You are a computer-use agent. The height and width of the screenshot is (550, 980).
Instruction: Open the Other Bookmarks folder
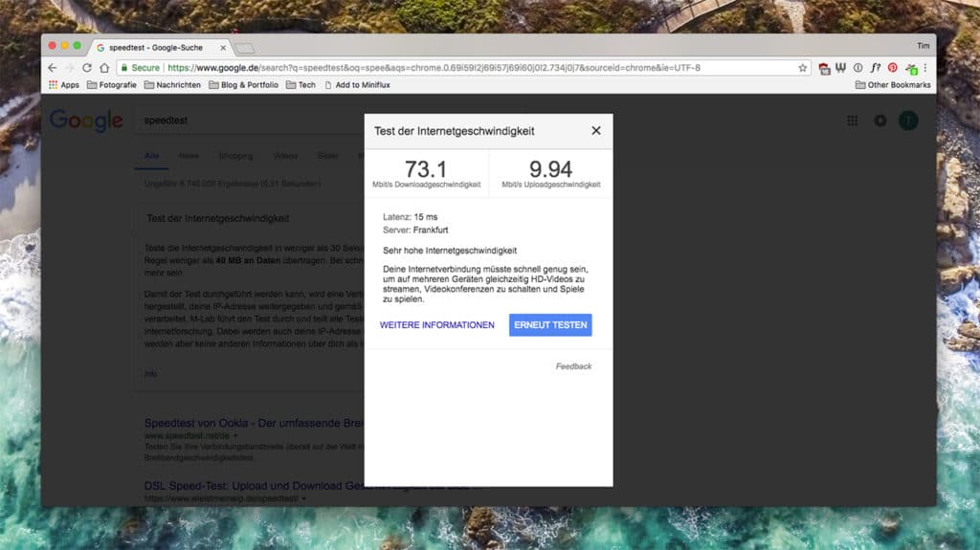coord(893,85)
